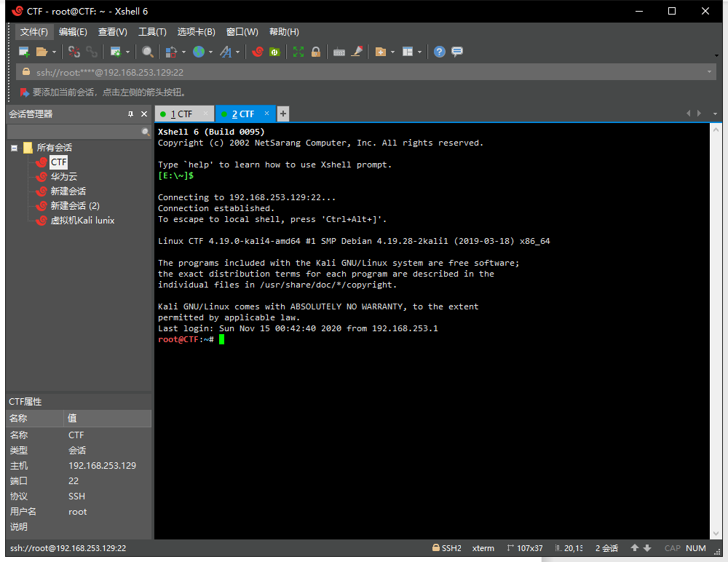Expand the Open folder dropdown arrow
728x562 pixels.
(x=54, y=52)
